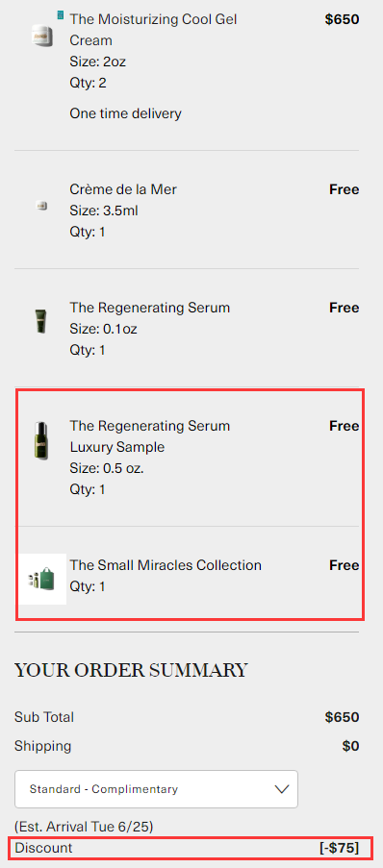Click the Small Miracles Collection product image
Screen dimensions: 383x868
pos(42,579)
